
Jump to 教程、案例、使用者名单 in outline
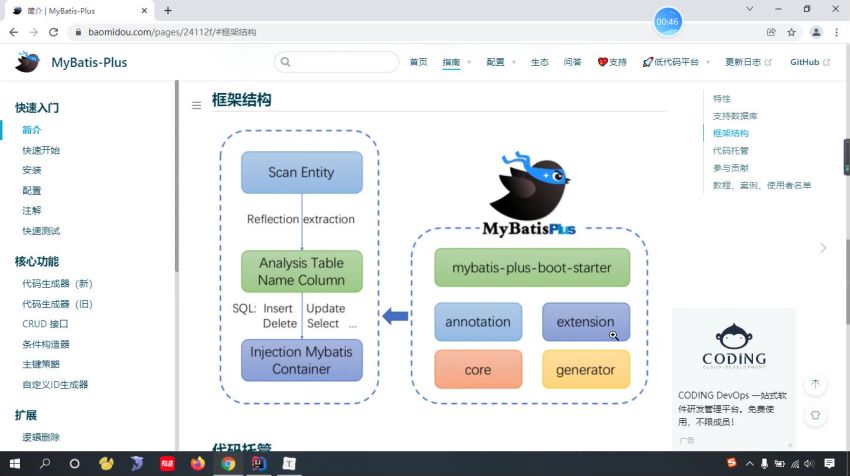(762, 185)
